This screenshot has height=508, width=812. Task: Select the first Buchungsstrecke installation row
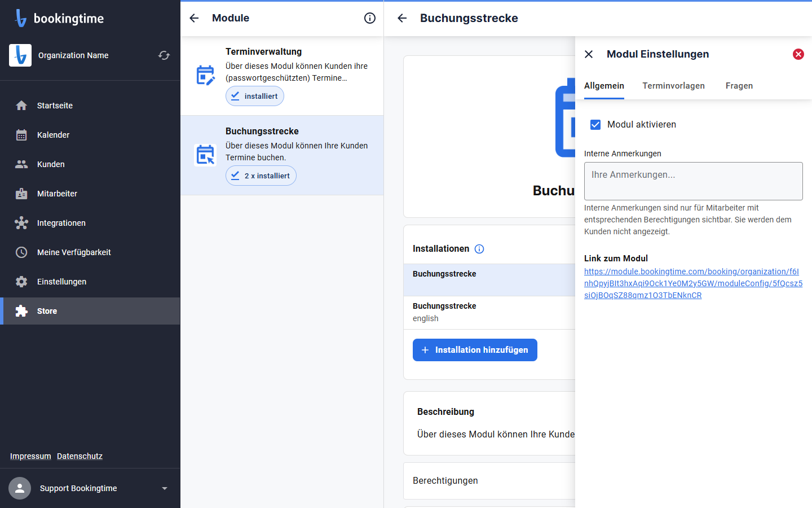point(489,280)
